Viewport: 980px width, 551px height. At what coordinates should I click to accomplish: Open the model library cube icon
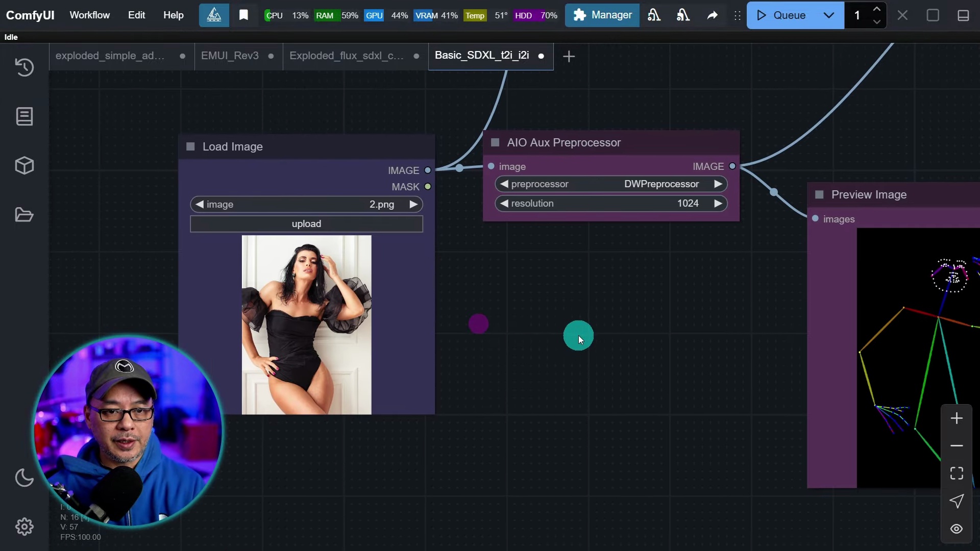pos(24,165)
